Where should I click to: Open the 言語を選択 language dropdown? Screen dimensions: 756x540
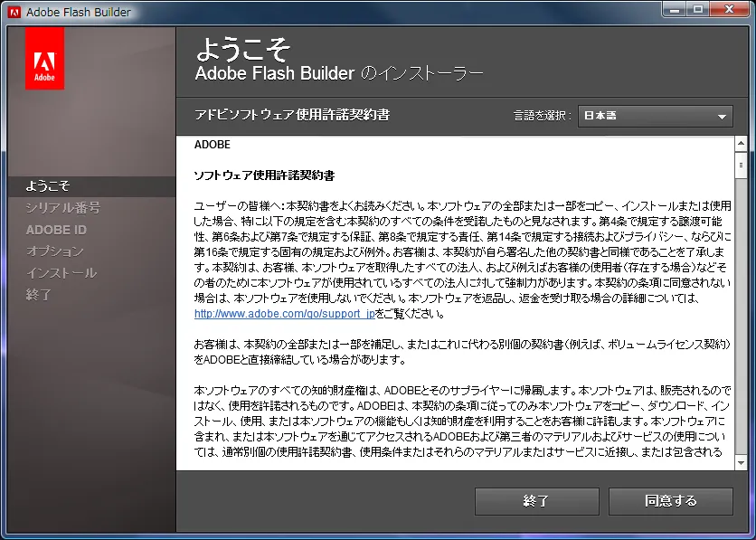click(x=656, y=116)
